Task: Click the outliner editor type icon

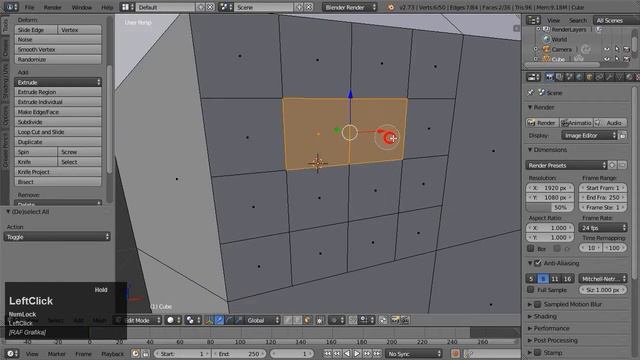Action: [533, 20]
